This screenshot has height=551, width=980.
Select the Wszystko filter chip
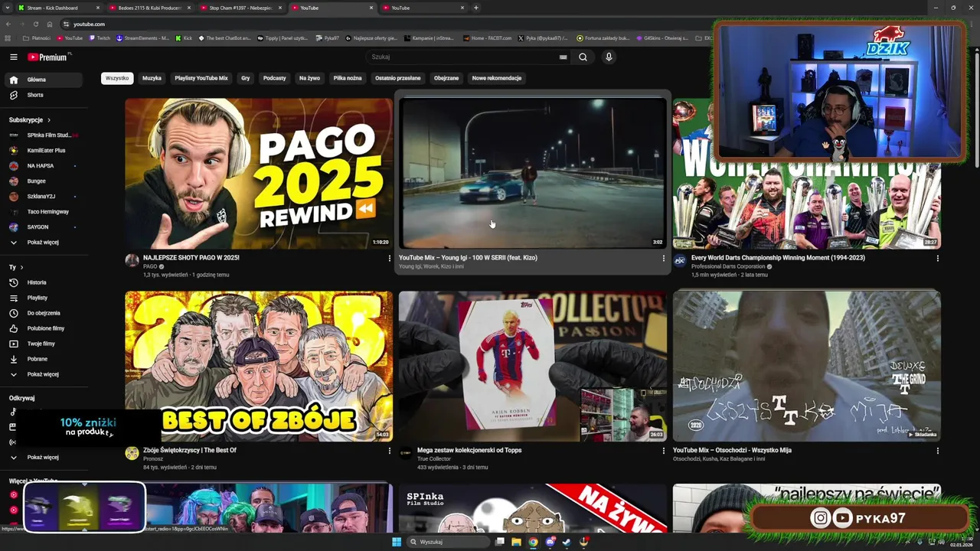(x=117, y=78)
